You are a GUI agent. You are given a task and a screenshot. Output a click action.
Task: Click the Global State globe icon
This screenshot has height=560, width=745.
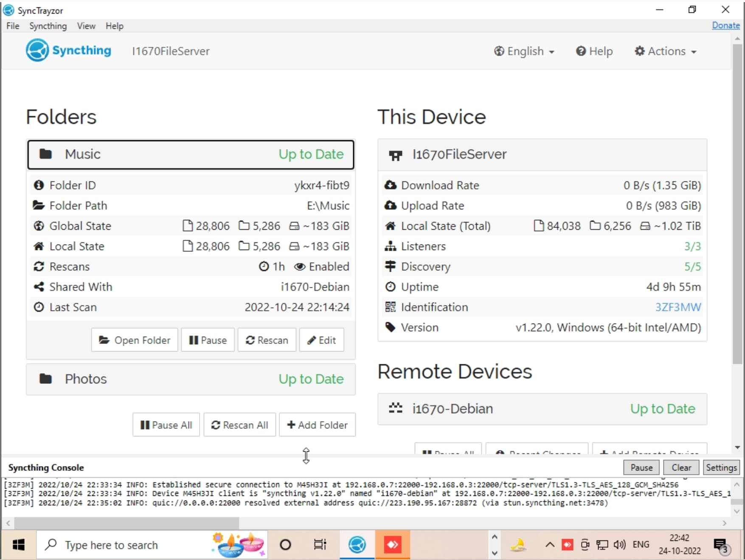39,226
